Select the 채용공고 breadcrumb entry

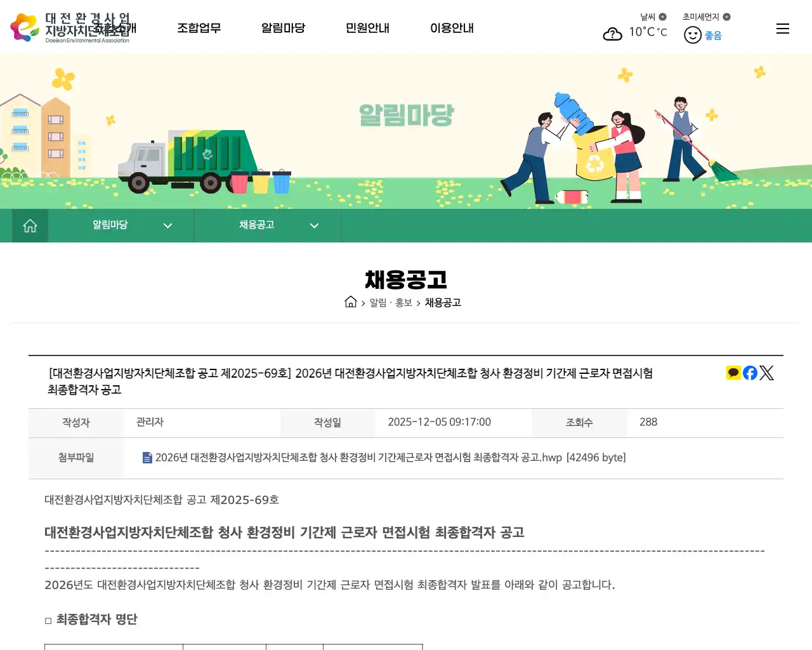(443, 302)
